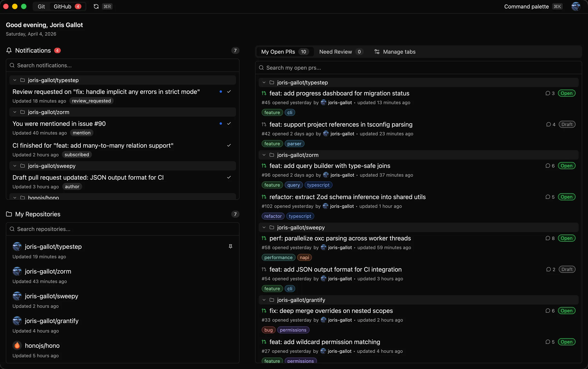588x369 pixels.
Task: Open PR 'fix: deep merge overrides on nested scopes'
Action: pyautogui.click(x=331, y=310)
